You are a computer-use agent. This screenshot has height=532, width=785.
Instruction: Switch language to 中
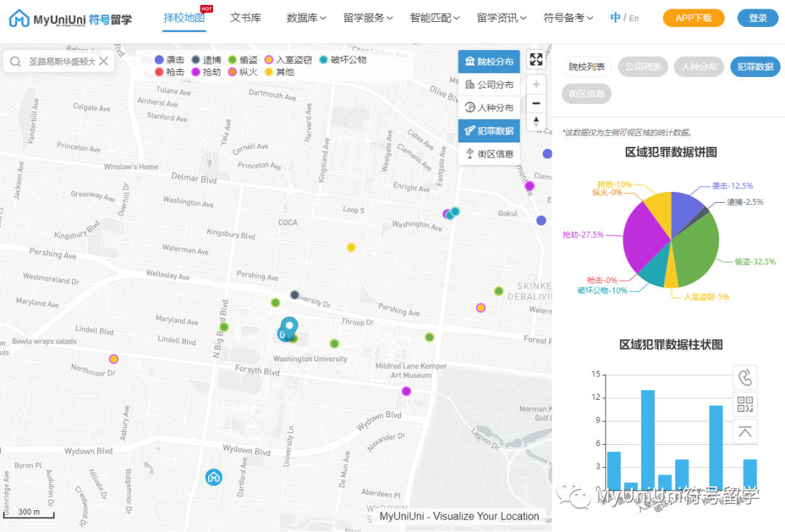615,17
